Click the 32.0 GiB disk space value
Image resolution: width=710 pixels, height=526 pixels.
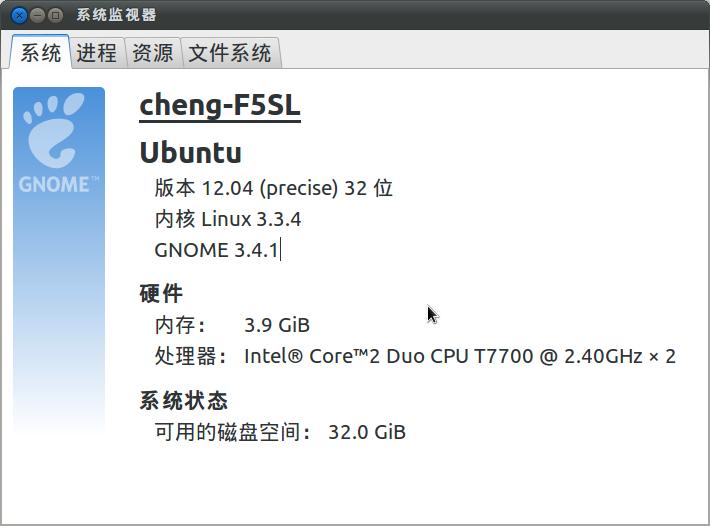(x=367, y=432)
